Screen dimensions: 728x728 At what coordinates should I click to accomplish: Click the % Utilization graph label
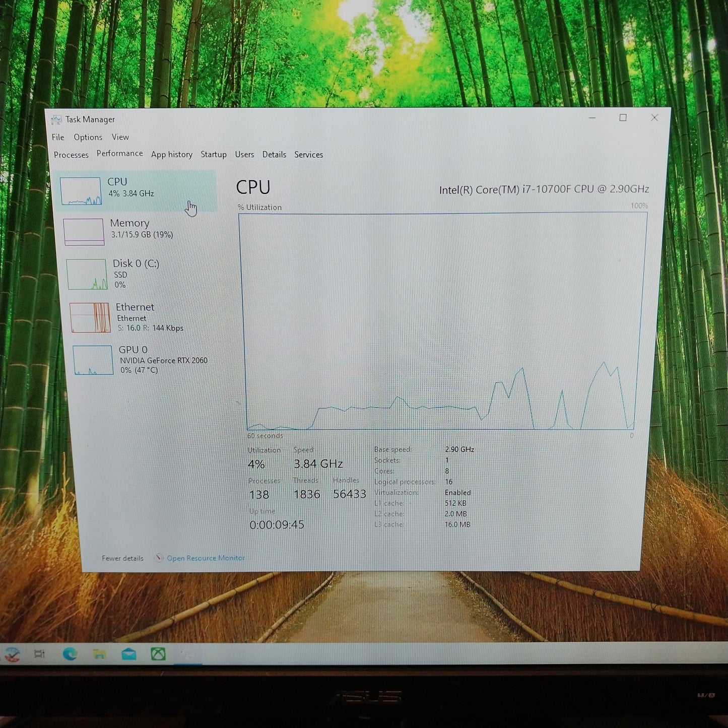coord(260,208)
